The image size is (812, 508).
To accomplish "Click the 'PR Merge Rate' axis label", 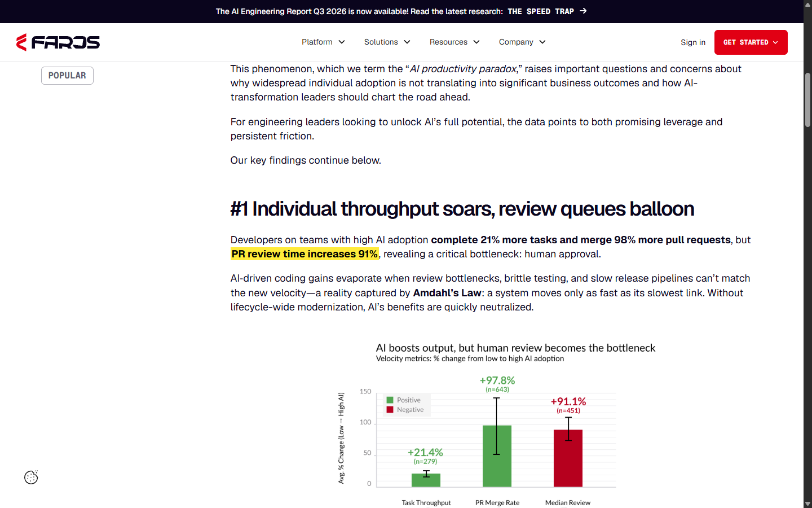I will (x=497, y=503).
